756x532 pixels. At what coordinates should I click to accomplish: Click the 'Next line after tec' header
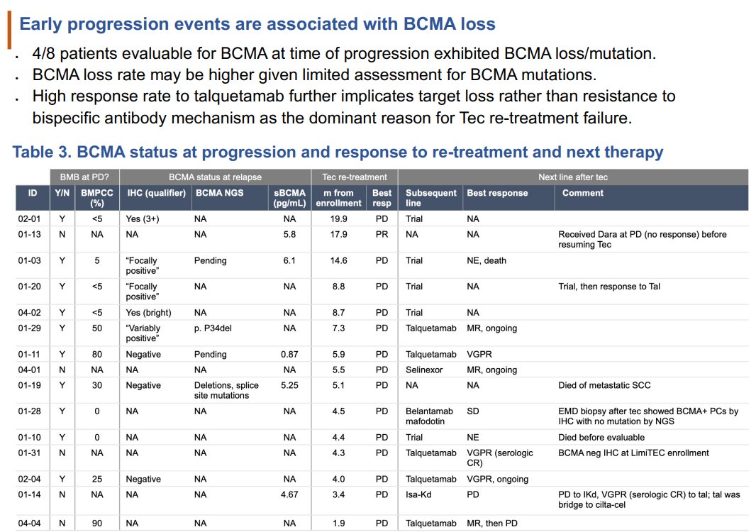572,177
